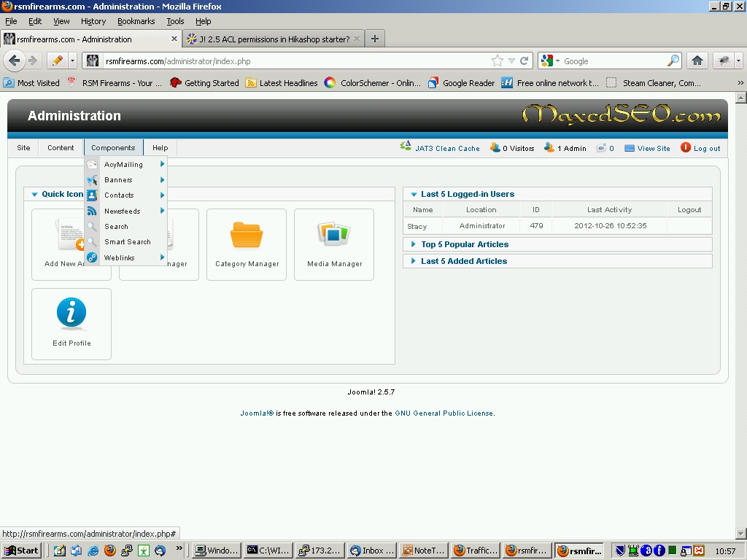
Task: Expand the Top 5 Popular Articles panel
Action: (x=414, y=244)
